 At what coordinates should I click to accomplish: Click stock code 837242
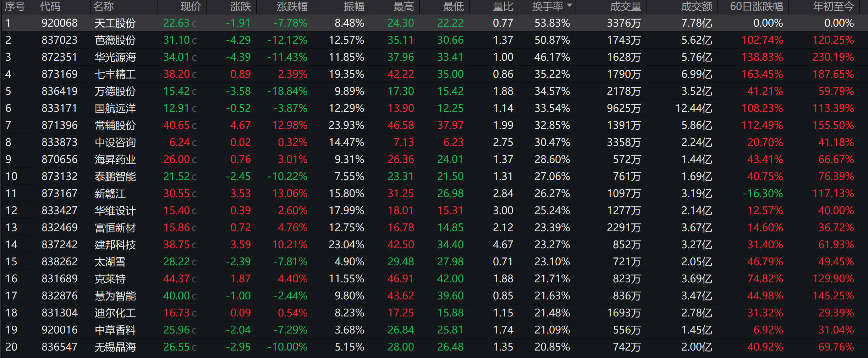(59, 245)
